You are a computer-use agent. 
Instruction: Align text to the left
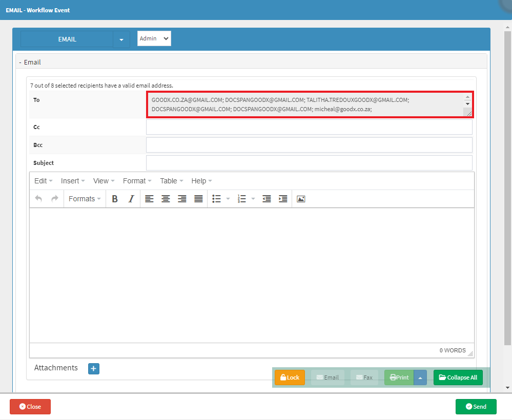point(149,199)
